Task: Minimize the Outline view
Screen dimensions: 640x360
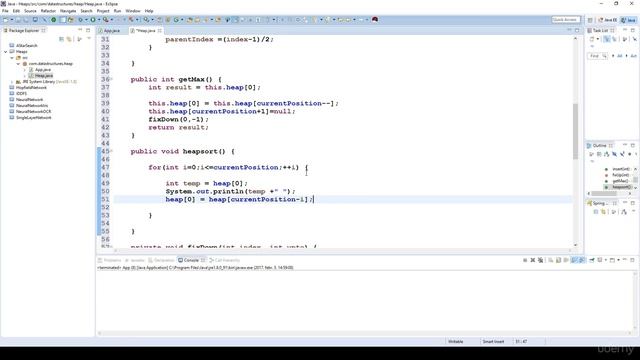Action: (x=624, y=145)
